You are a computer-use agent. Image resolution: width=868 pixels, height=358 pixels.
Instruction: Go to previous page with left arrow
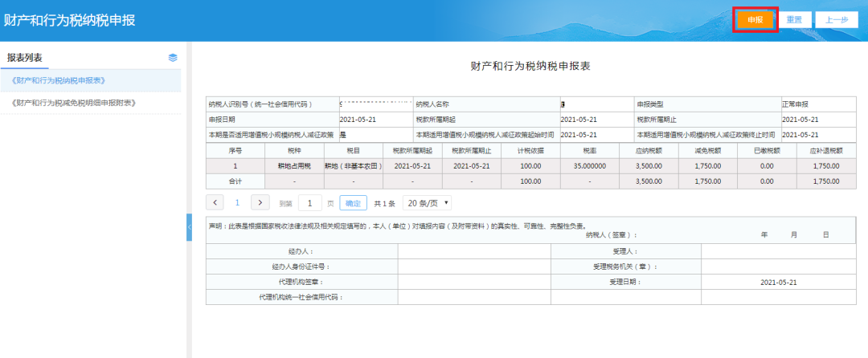(x=215, y=203)
